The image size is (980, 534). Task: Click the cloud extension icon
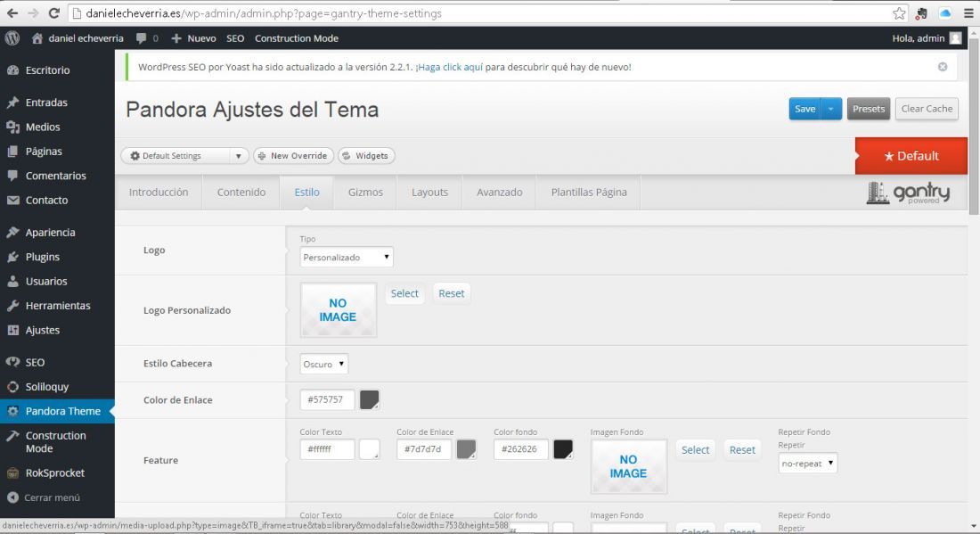pos(945,13)
